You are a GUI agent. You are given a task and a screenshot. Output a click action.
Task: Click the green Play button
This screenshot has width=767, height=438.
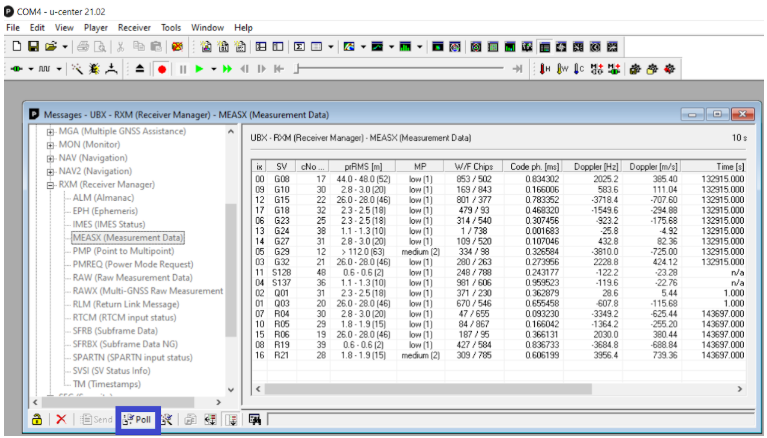tap(199, 69)
